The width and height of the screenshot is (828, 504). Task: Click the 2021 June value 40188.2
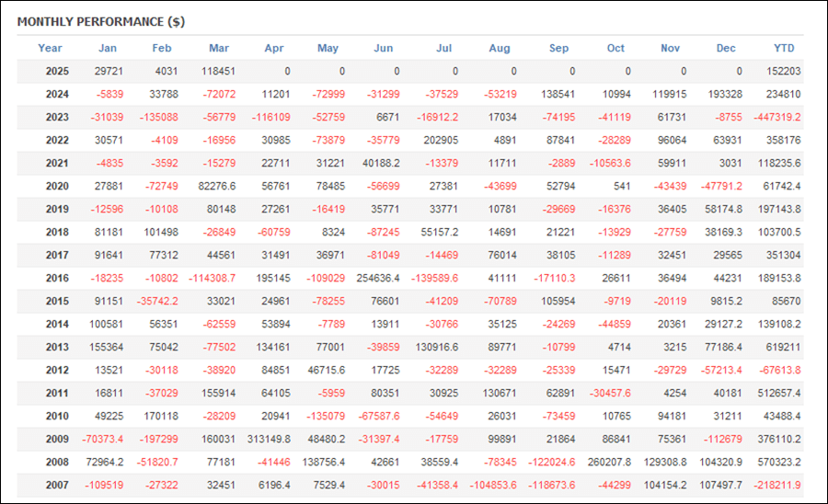coord(381,163)
